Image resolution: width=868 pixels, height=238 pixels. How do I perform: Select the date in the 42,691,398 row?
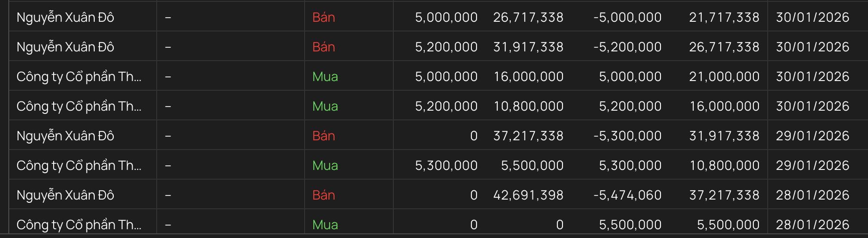click(x=812, y=195)
